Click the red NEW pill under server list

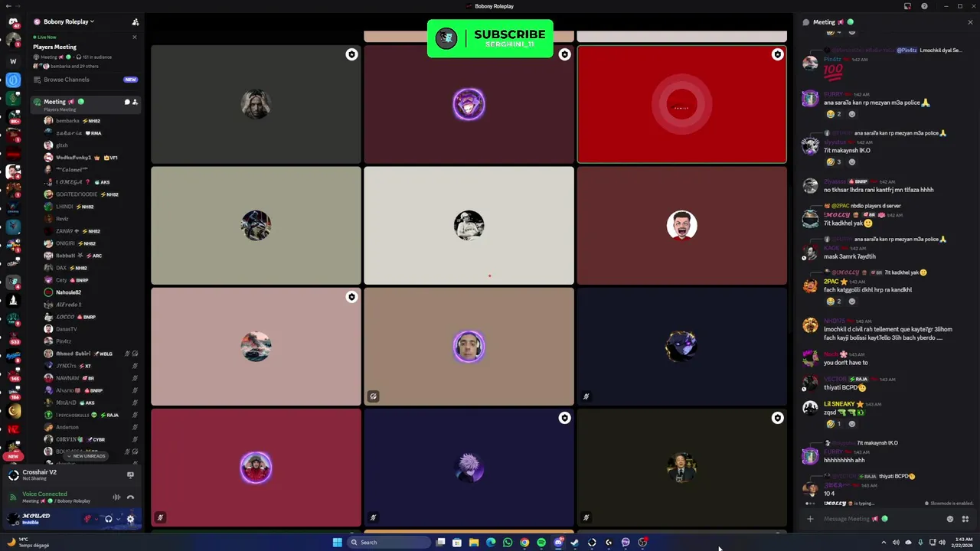pyautogui.click(x=13, y=457)
